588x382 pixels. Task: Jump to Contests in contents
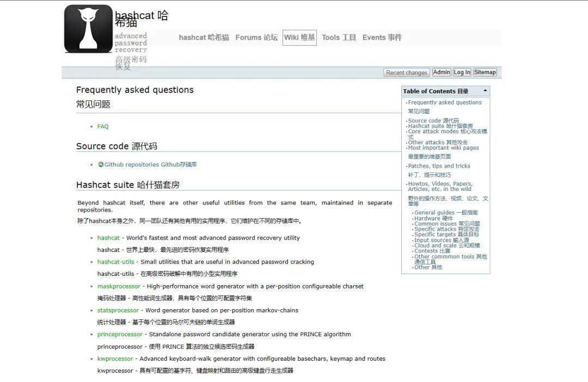coord(432,251)
